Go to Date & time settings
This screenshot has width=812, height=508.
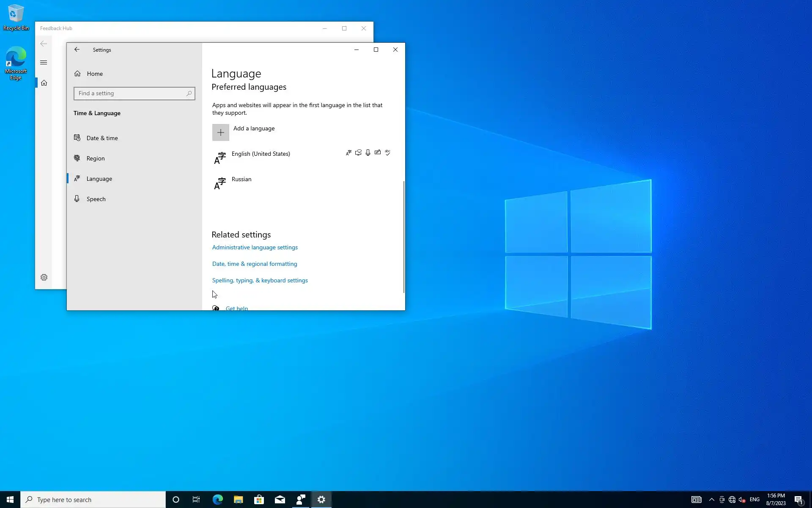102,138
